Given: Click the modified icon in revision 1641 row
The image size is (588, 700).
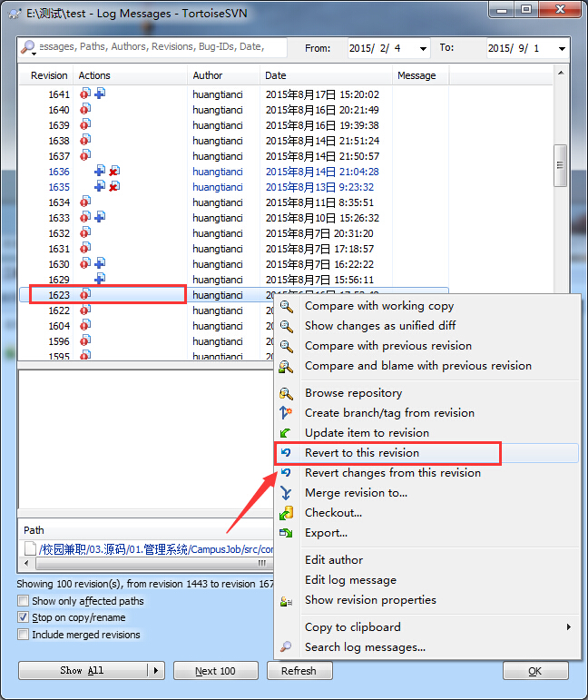Looking at the screenshot, I should [85, 94].
